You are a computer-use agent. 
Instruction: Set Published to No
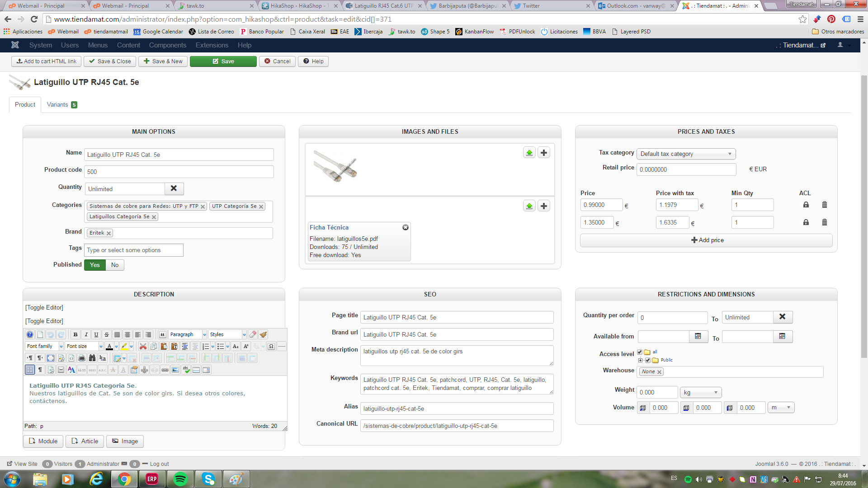click(x=115, y=265)
